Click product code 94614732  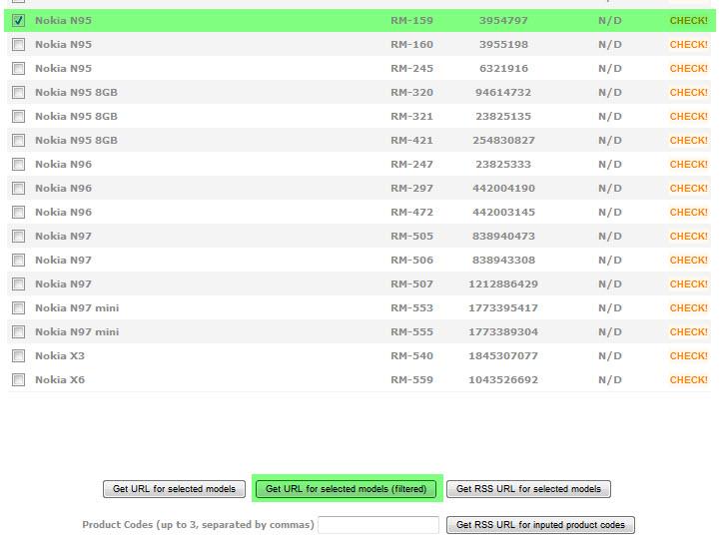(503, 92)
